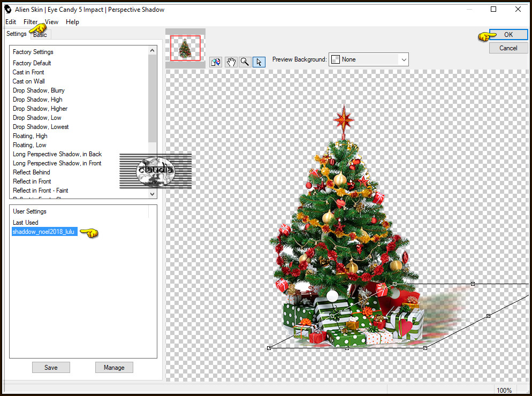Click the shadow's left edge midpoint handle
The height and width of the screenshot is (396, 532).
click(x=332, y=316)
